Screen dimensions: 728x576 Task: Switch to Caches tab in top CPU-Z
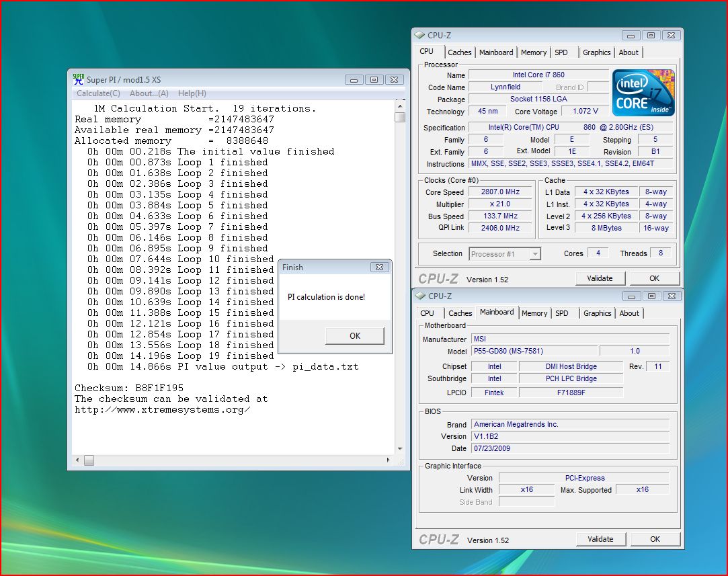point(460,52)
